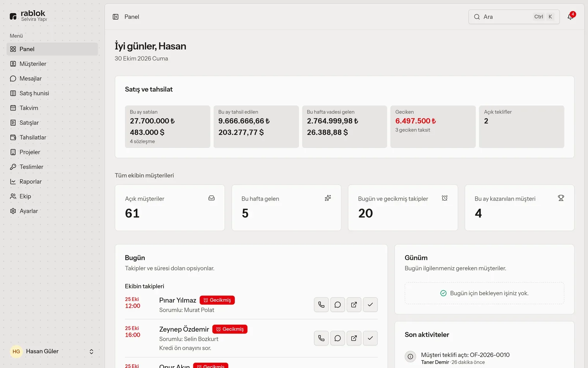Click the Pınar Yılmaz customer name
This screenshot has width=588, height=368.
click(178, 300)
